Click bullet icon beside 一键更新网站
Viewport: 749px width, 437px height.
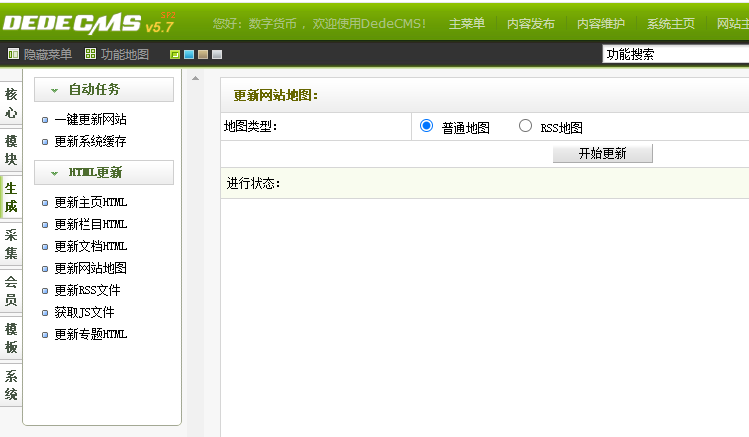pyautogui.click(x=45, y=120)
